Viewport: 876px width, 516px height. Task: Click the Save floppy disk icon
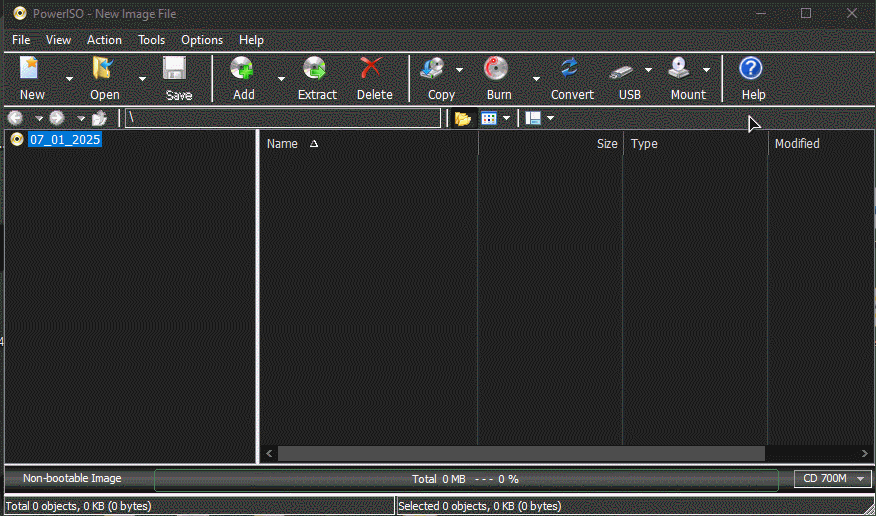(x=174, y=69)
